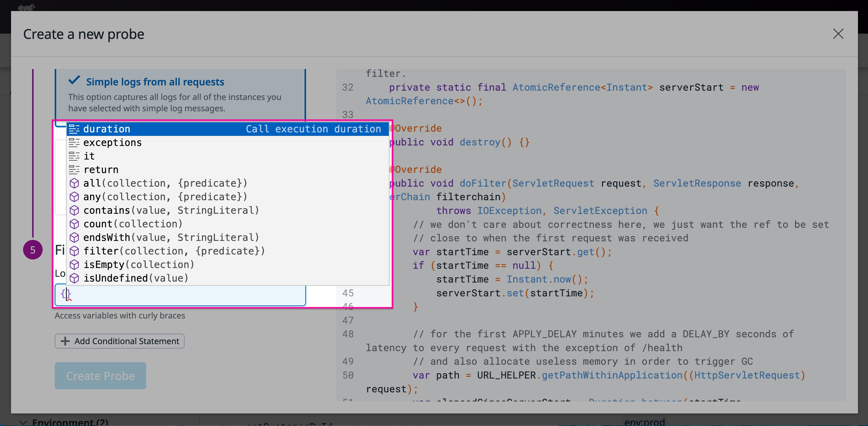Click the cube icon beside filter(collection)
The image size is (868, 426).
tap(74, 251)
